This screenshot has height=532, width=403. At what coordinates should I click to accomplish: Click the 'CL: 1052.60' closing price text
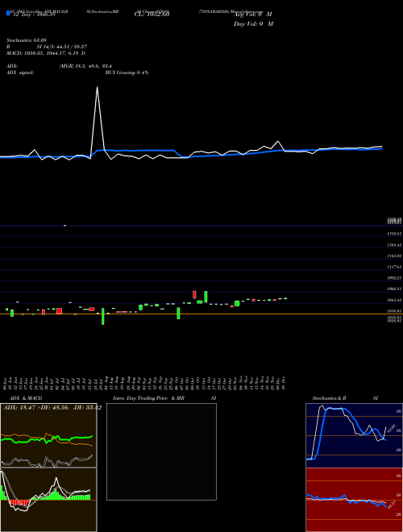pos(152,15)
